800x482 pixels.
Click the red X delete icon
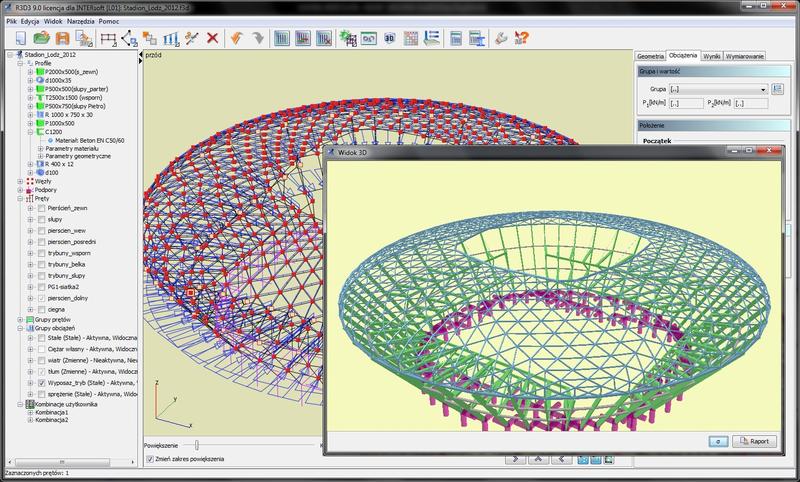click(212, 39)
